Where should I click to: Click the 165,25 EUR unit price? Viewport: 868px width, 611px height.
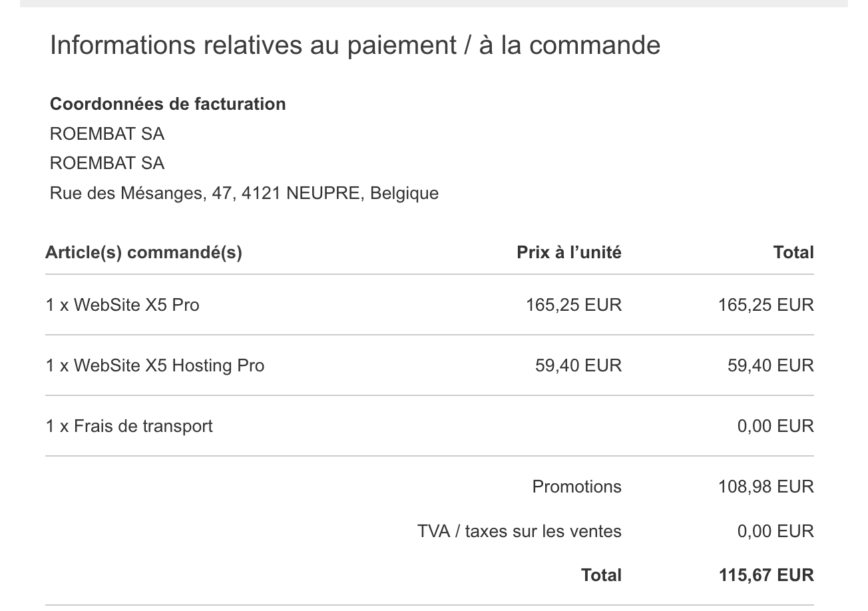pos(574,305)
